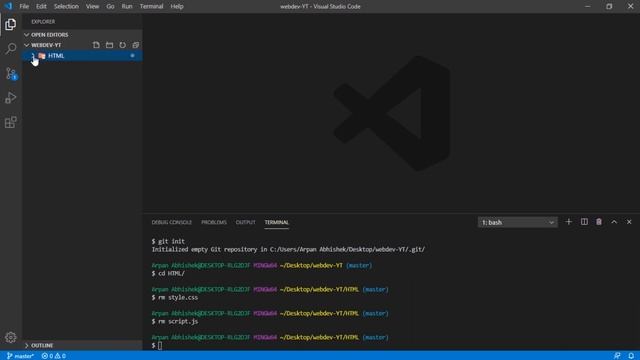Select the HTML folder icon
The height and width of the screenshot is (360, 640).
click(x=42, y=56)
